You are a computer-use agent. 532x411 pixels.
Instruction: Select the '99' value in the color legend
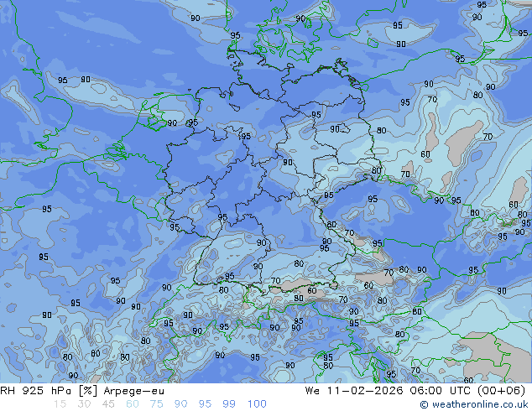[x=229, y=404]
